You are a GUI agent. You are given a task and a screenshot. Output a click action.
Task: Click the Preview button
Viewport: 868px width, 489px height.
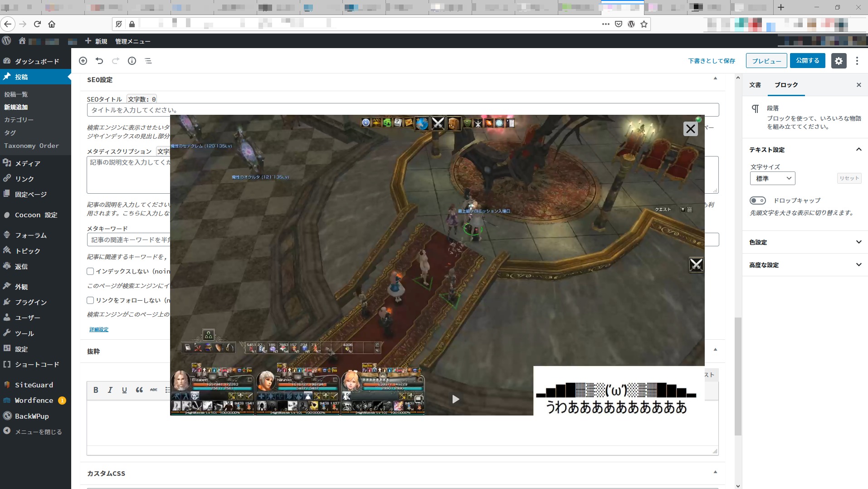click(x=766, y=61)
